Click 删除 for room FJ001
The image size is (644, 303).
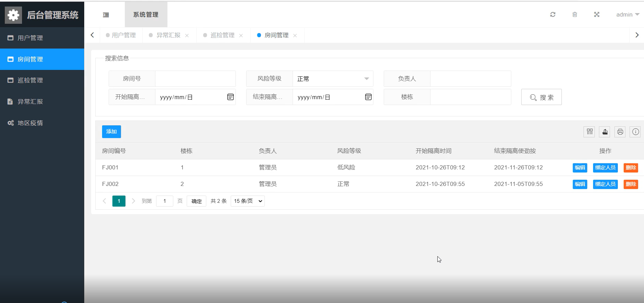point(631,168)
